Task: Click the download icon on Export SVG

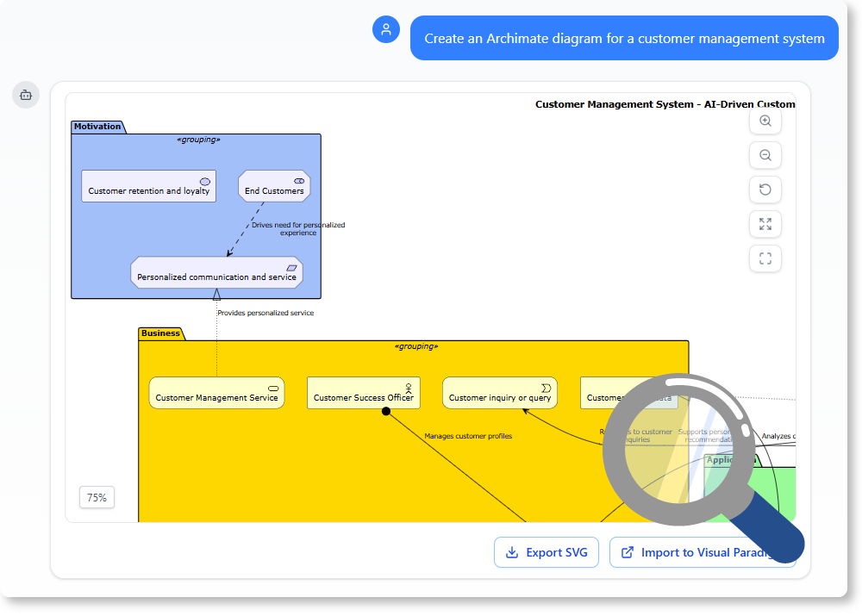Action: [512, 552]
